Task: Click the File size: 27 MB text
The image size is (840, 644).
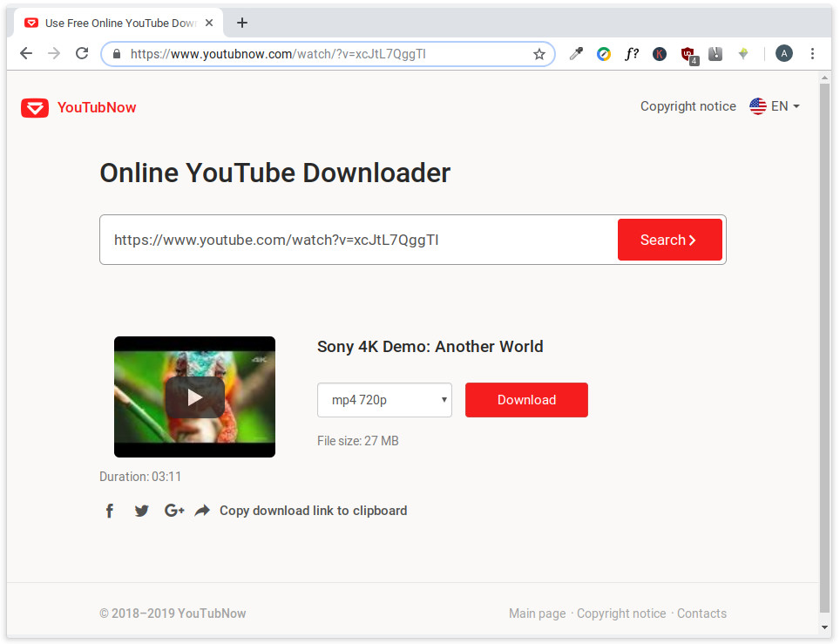Action: [358, 441]
